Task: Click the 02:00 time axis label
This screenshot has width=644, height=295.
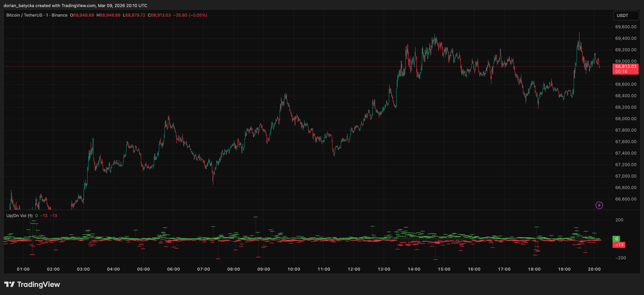Action: pos(53,269)
